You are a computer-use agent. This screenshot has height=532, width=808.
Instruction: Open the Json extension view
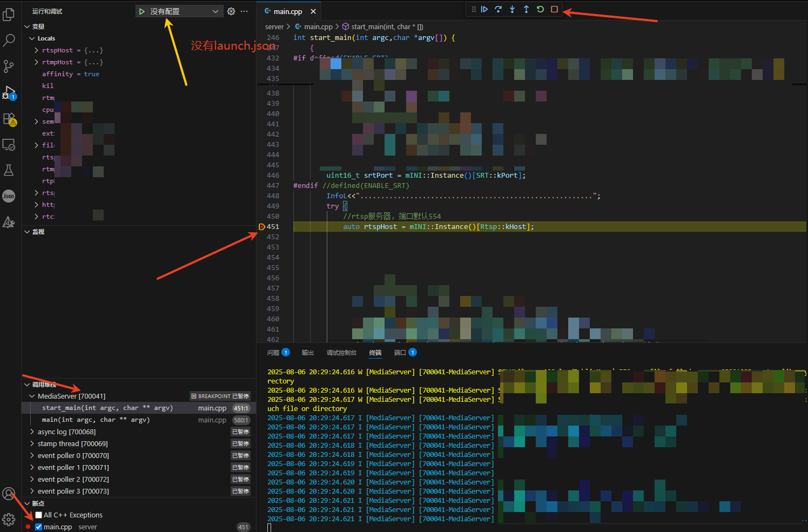coord(9,196)
